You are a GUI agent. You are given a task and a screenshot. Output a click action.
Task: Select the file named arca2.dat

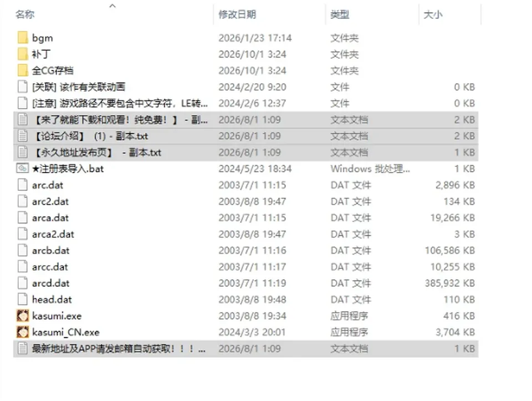[x=53, y=234]
